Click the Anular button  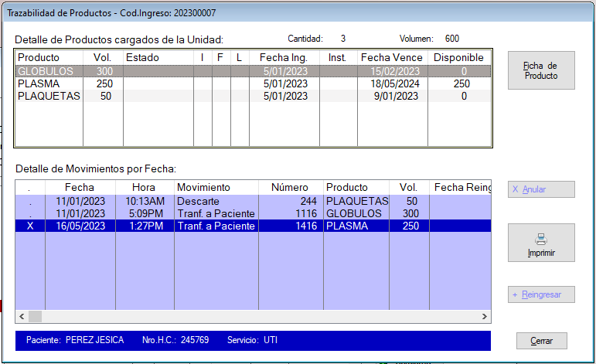tap(541, 189)
